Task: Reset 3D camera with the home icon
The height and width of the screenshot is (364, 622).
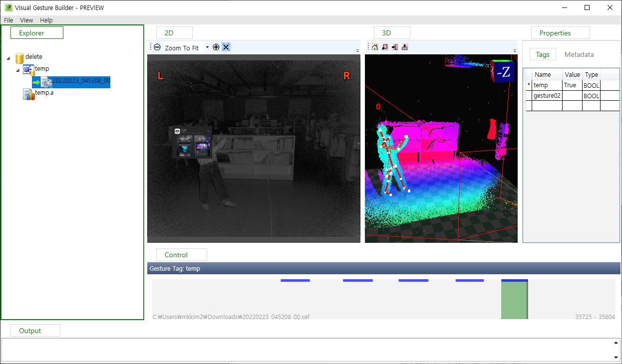Action: coord(375,47)
